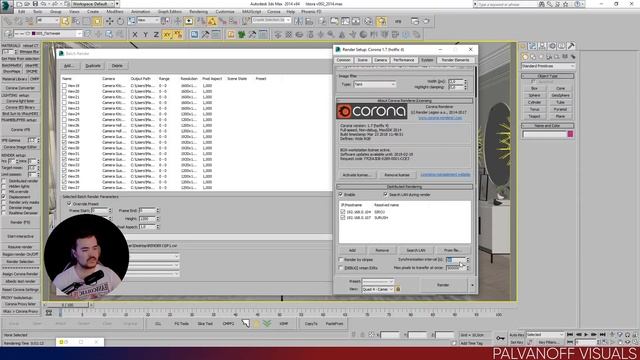Toggle the Angle Snap icon

212,21
